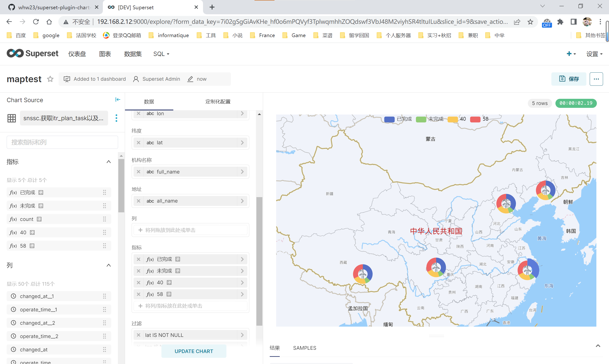Toggle the 58 red legend item
Image resolution: width=609 pixels, height=364 pixels.
[x=479, y=119]
